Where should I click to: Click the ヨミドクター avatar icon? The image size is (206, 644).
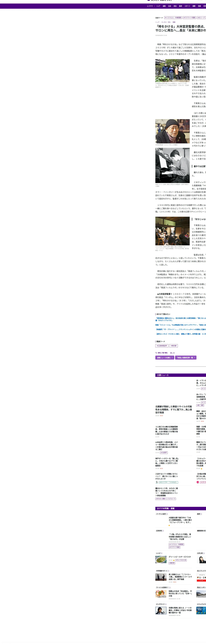click(x=157, y=482)
